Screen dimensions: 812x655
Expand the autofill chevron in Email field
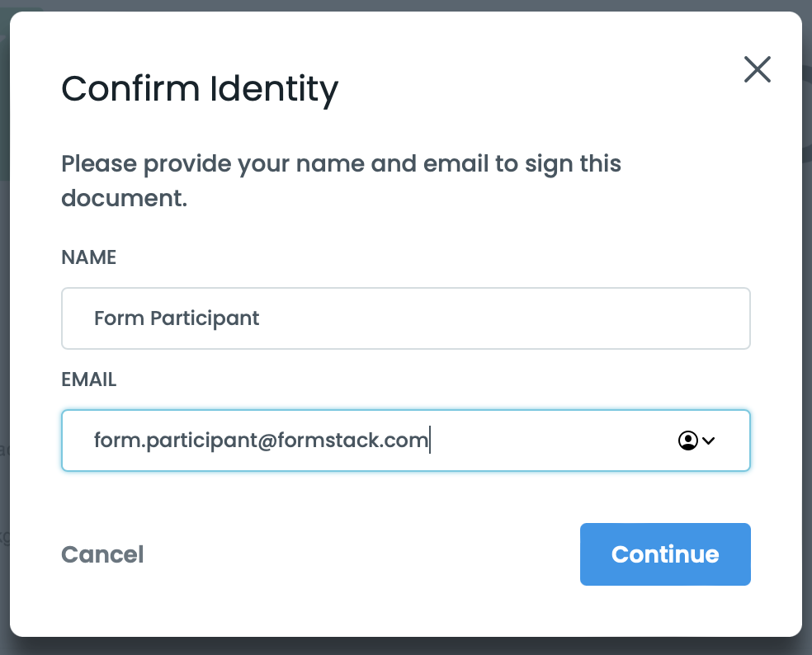click(x=708, y=441)
